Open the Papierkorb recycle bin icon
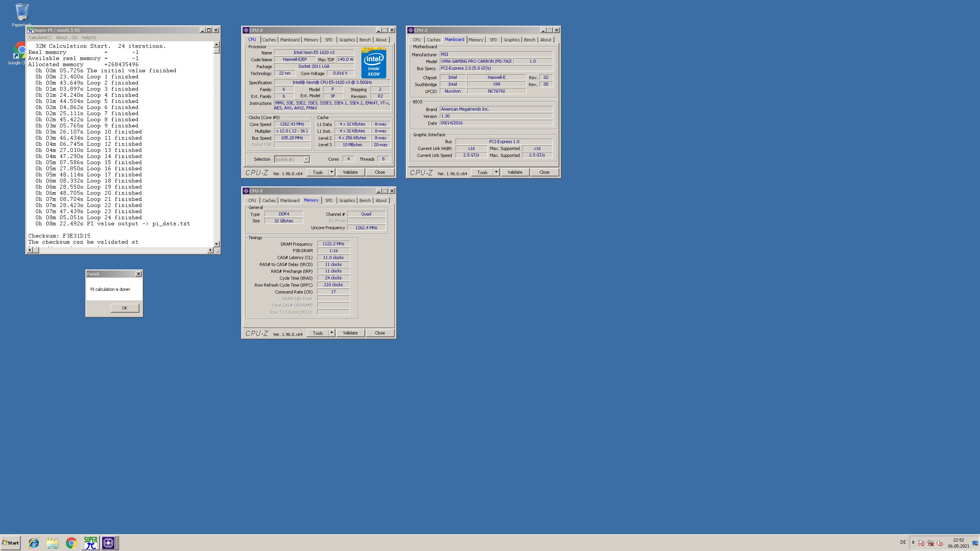This screenshot has height=551, width=980. [22, 13]
